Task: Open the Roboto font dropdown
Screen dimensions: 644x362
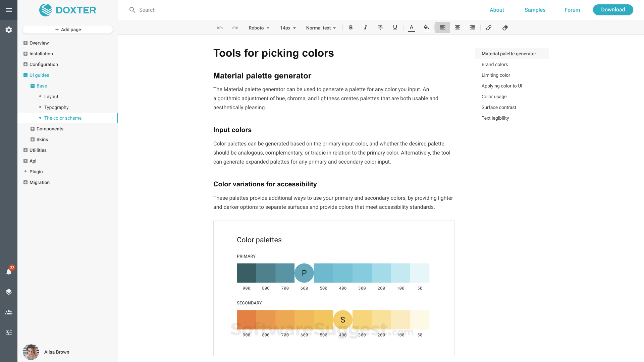Action: 259,28
